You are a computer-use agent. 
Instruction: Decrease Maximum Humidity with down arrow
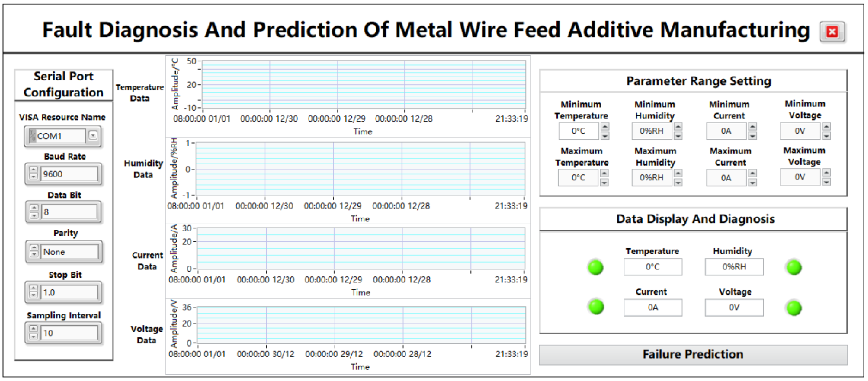coord(678,182)
